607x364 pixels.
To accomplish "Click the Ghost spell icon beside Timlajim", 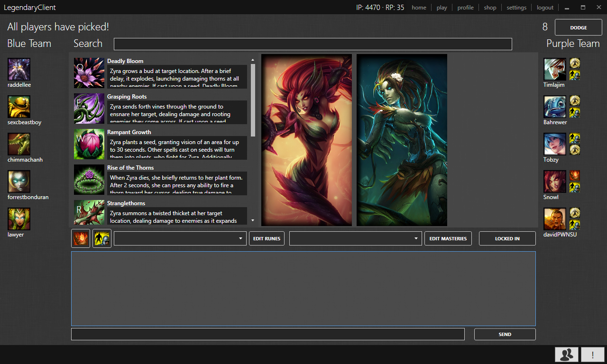I will (575, 75).
